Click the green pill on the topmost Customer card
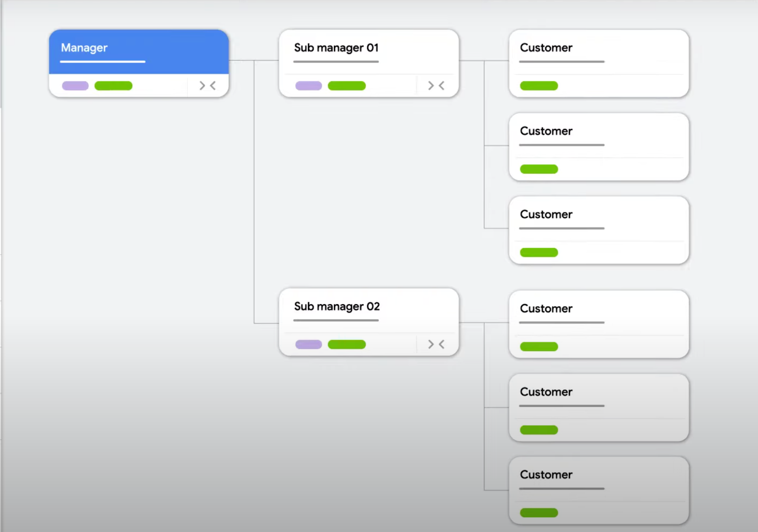Image resolution: width=758 pixels, height=532 pixels. (539, 86)
